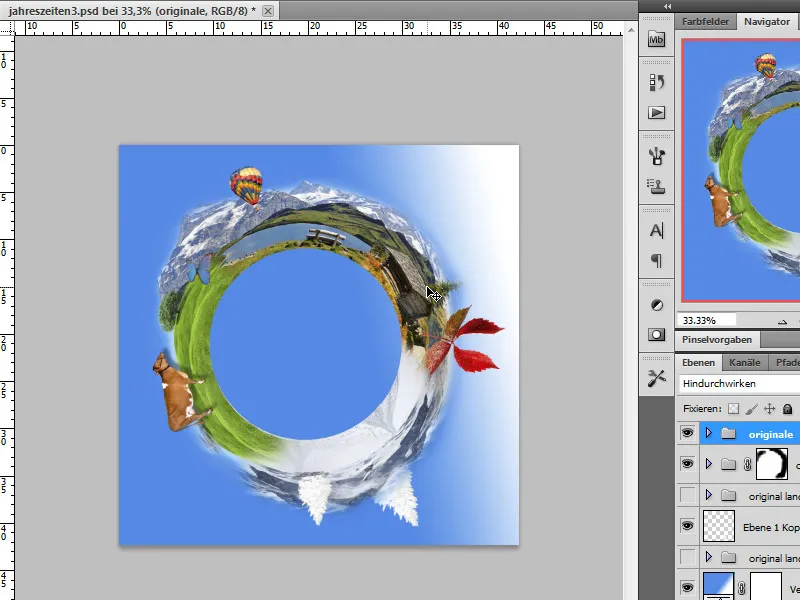
Task: Open the Paragraph panel icon
Action: coord(657,261)
